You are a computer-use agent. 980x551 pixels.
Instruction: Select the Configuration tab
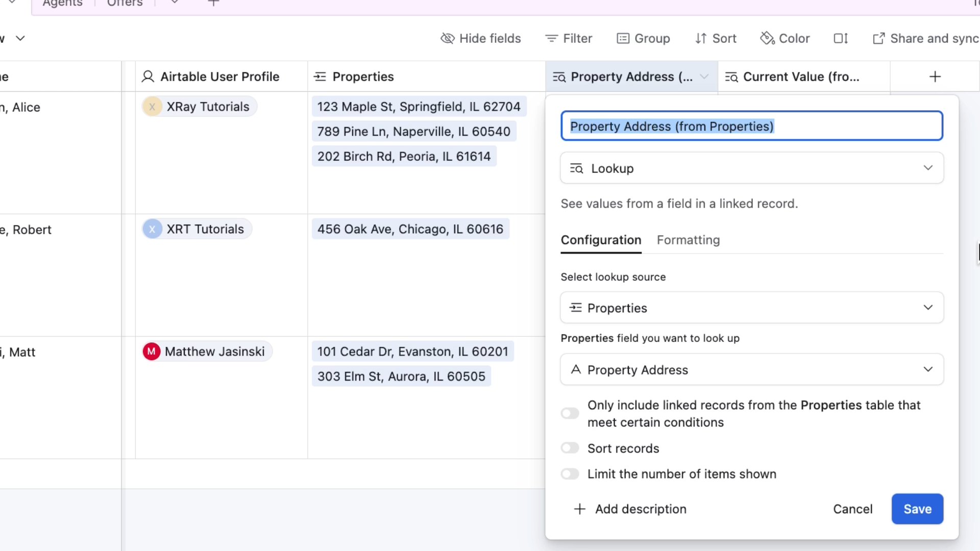[x=601, y=240]
